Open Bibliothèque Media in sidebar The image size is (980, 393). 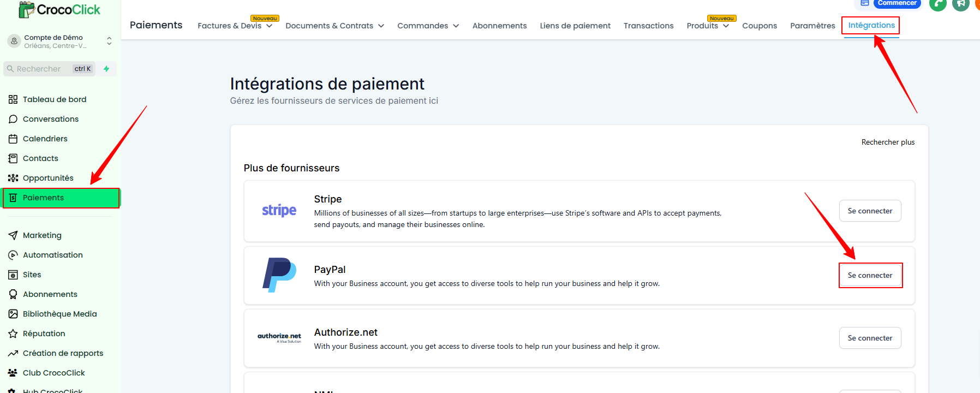tap(60, 314)
